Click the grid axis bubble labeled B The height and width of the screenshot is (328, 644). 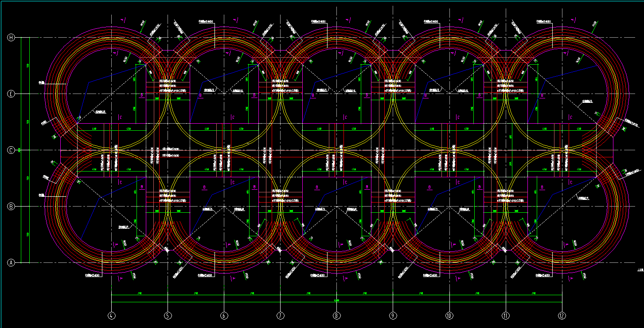[12, 207]
